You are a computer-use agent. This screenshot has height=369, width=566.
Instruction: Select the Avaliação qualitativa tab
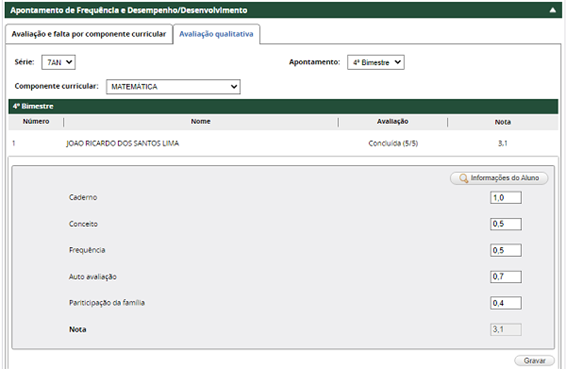point(216,34)
